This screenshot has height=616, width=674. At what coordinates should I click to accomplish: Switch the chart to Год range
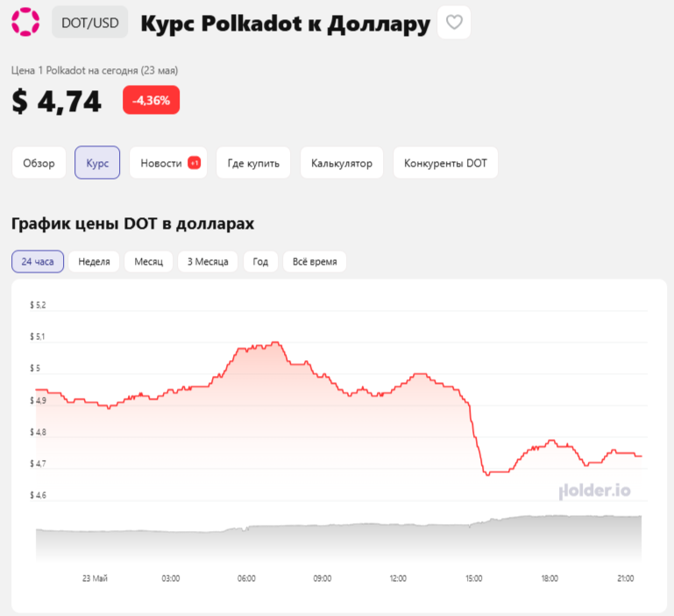pos(260,261)
